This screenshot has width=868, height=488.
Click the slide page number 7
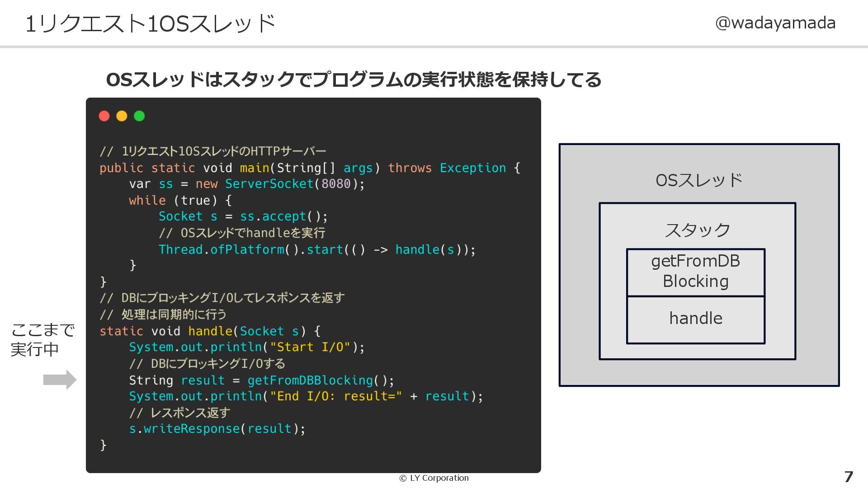pyautogui.click(x=849, y=477)
